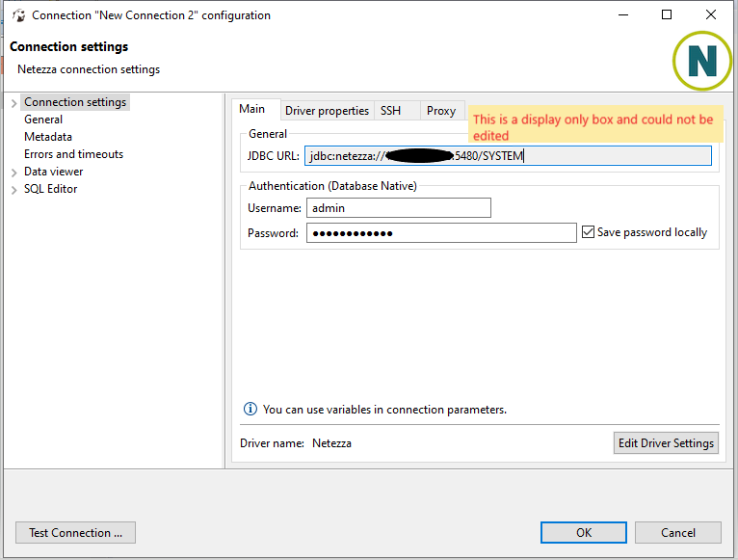Click the info icon beside variables hint

tap(250, 409)
